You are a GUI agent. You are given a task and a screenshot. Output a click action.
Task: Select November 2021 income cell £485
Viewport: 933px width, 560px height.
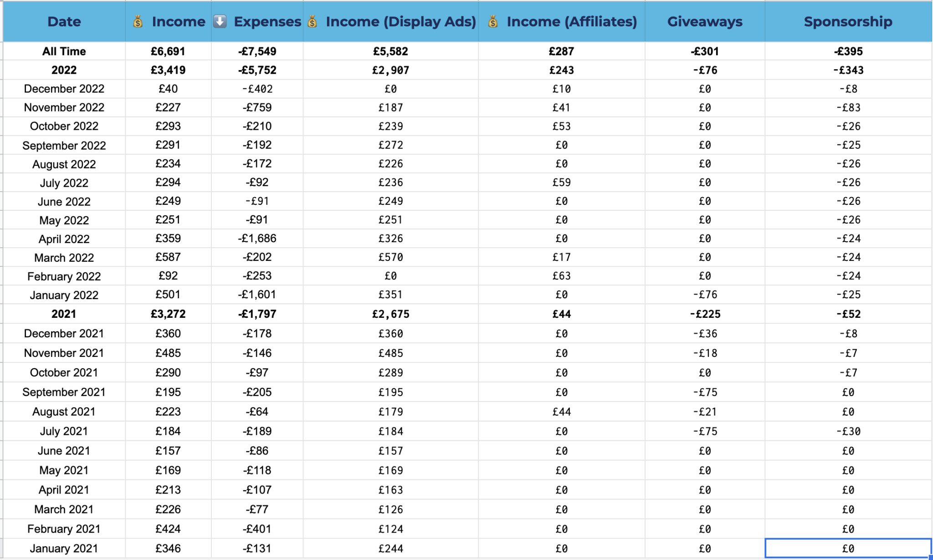(x=168, y=353)
